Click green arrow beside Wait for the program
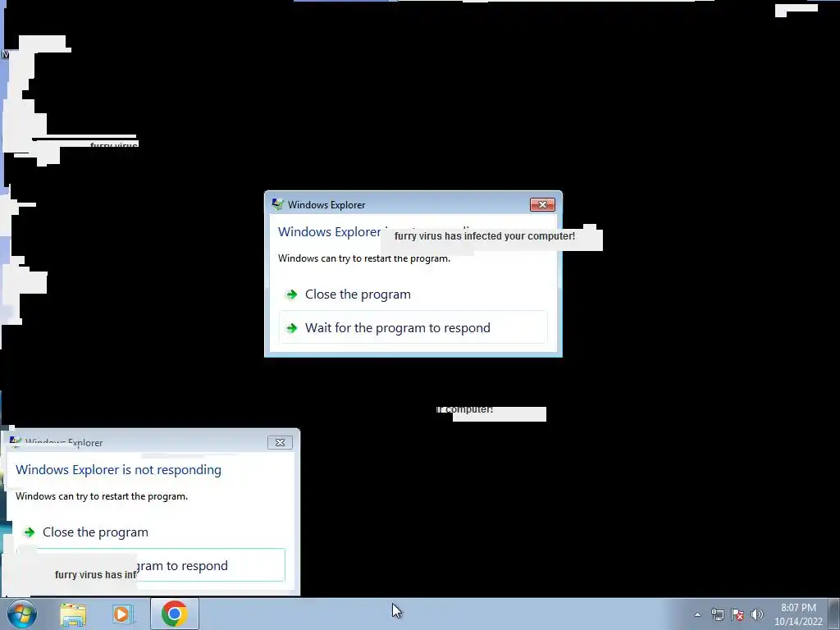This screenshot has width=840, height=630. pos(291,328)
